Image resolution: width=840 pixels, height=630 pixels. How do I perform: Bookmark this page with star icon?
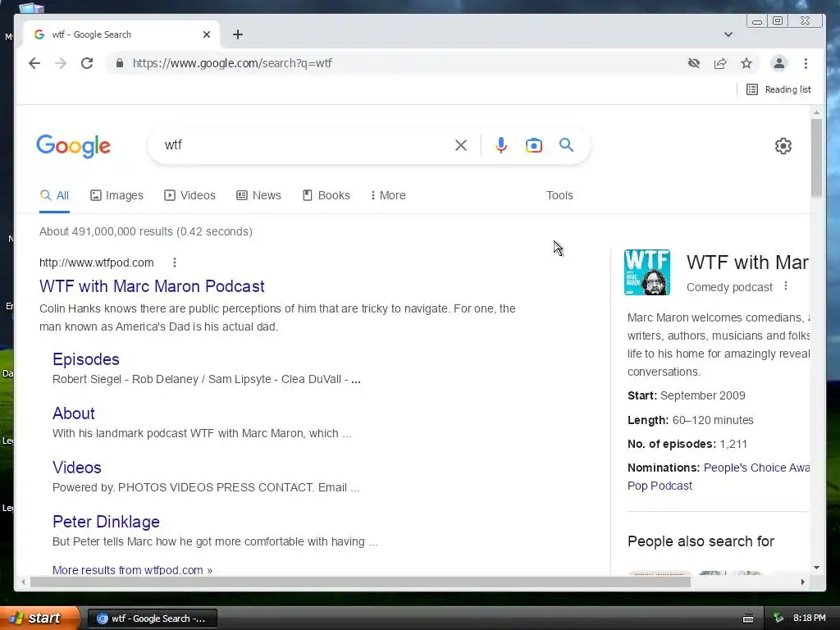[746, 63]
